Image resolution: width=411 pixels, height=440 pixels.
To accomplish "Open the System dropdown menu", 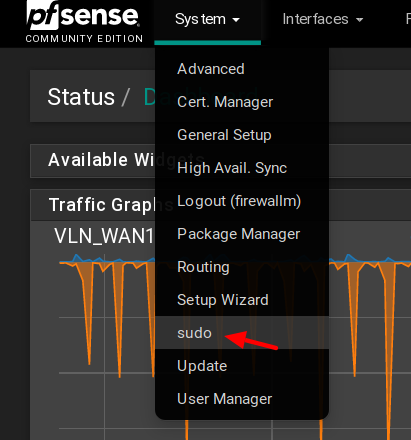I will point(207,19).
